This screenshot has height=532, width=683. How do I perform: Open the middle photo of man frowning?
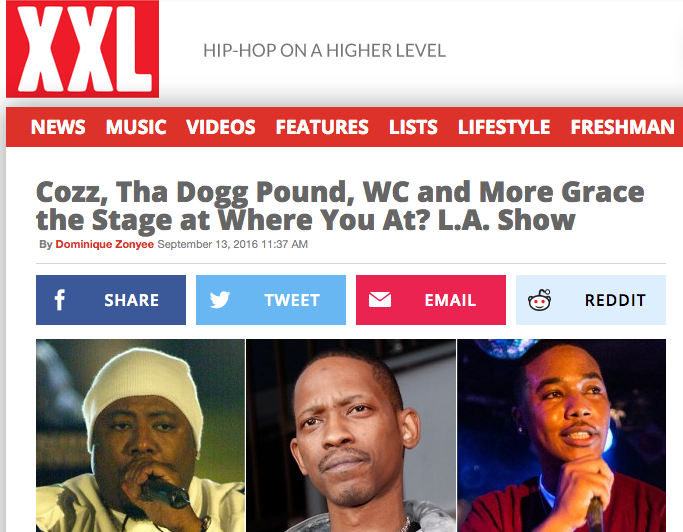coord(351,436)
